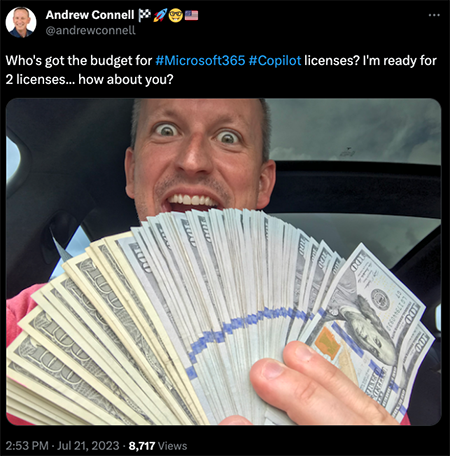The height and width of the screenshot is (456, 450).
Task: Open the attached photo in the tweet
Action: point(224,262)
